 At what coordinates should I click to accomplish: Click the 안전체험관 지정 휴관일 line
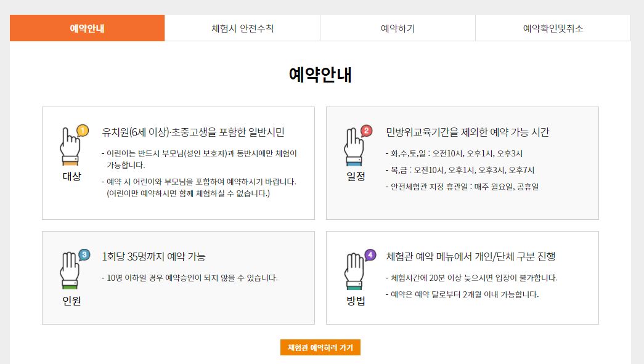[462, 187]
